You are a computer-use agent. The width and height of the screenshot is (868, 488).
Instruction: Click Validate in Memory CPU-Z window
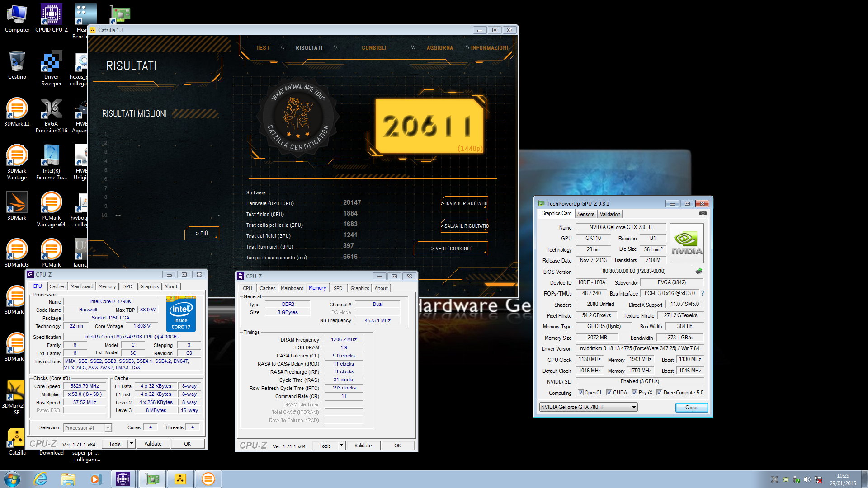pos(363,446)
